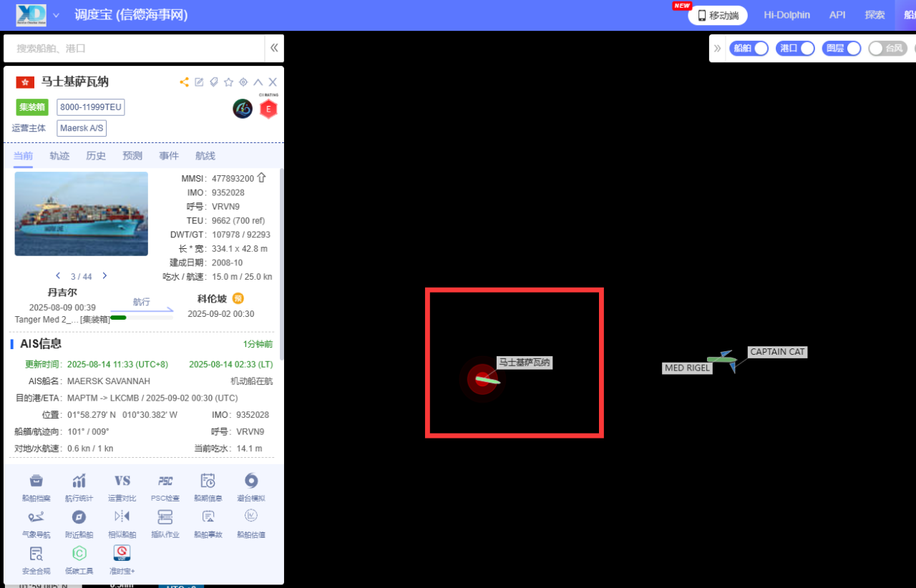Click the 移动端 mobile button
This screenshot has width=916, height=588.
tap(718, 15)
